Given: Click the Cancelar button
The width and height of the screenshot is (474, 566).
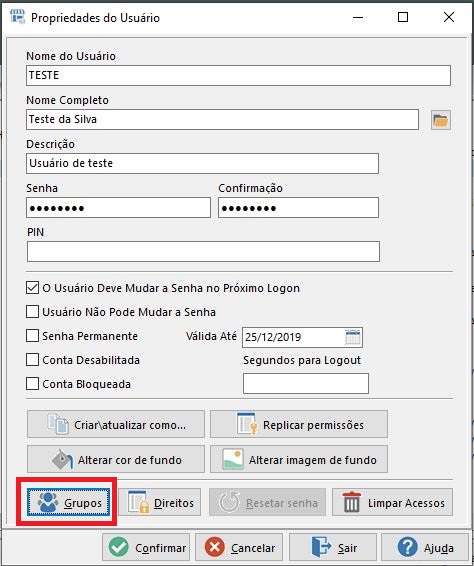Looking at the screenshot, I should point(239,548).
